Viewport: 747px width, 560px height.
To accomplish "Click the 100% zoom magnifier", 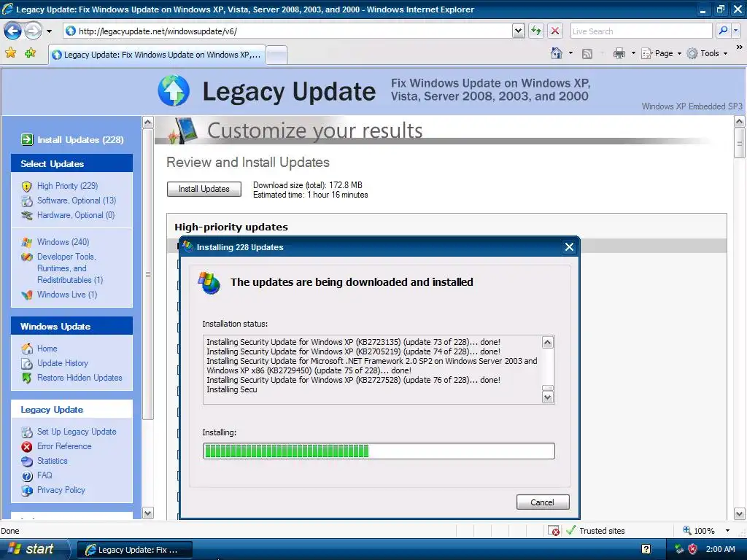I will coord(687,530).
